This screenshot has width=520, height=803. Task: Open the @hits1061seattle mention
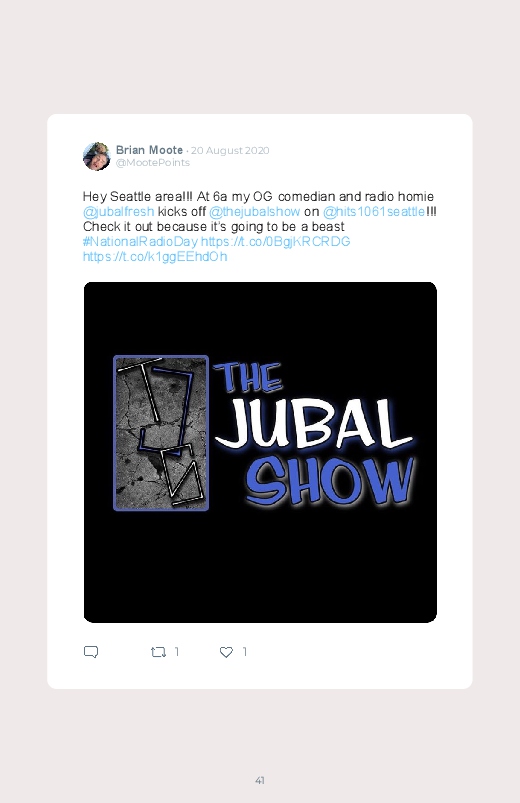[x=374, y=212]
